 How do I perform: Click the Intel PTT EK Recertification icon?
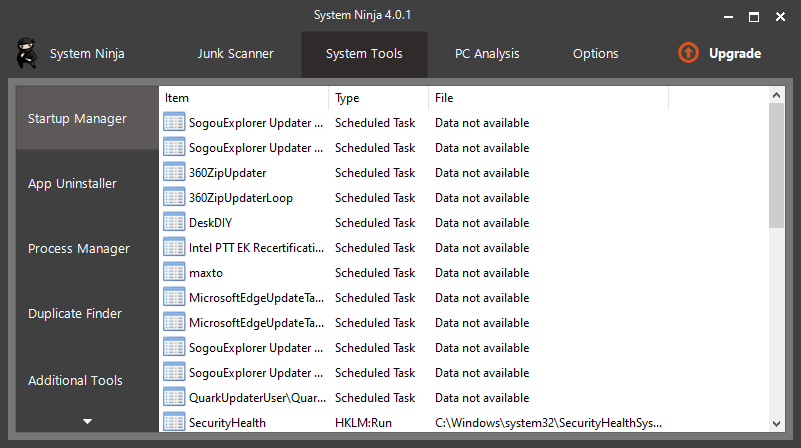pos(174,248)
